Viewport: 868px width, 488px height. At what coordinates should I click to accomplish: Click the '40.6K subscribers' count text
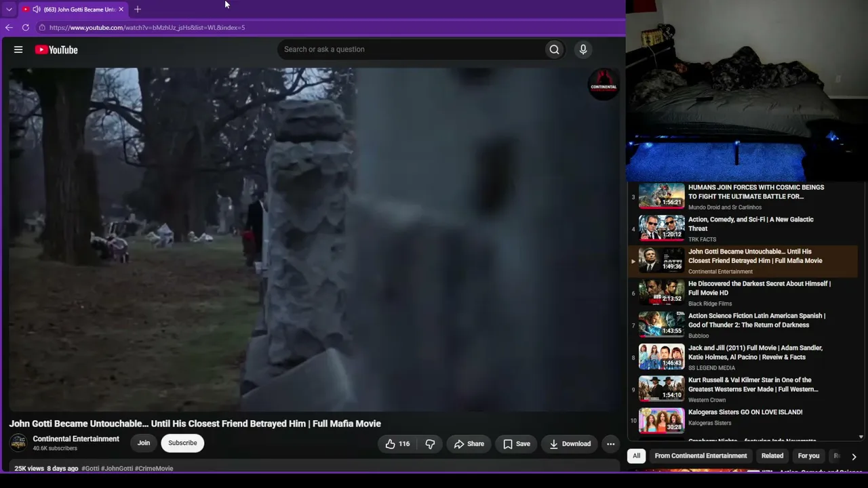[55, 449]
